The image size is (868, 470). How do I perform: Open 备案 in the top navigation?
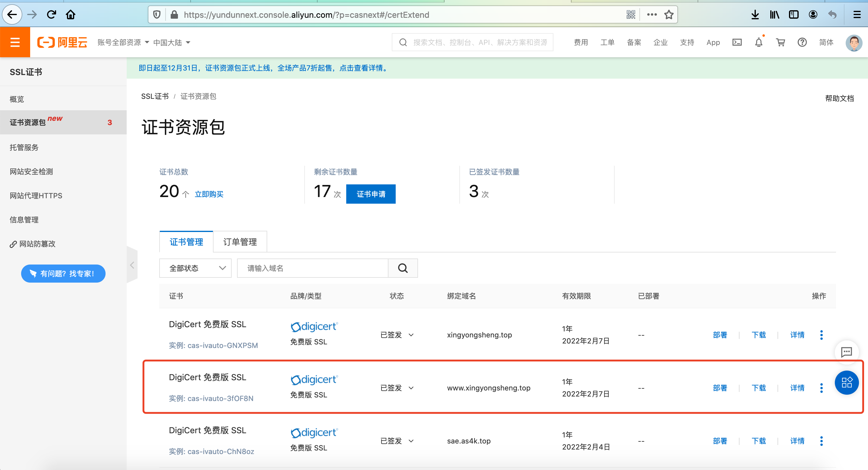tap(634, 42)
